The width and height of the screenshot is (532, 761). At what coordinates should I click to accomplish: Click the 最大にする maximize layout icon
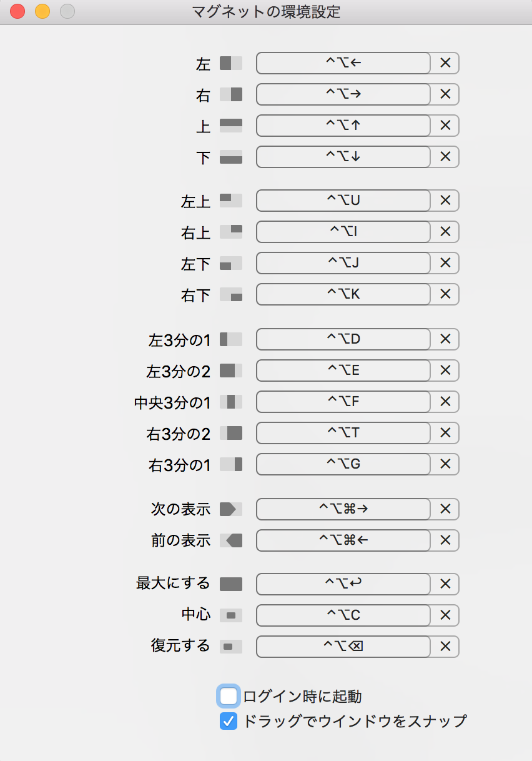[230, 584]
